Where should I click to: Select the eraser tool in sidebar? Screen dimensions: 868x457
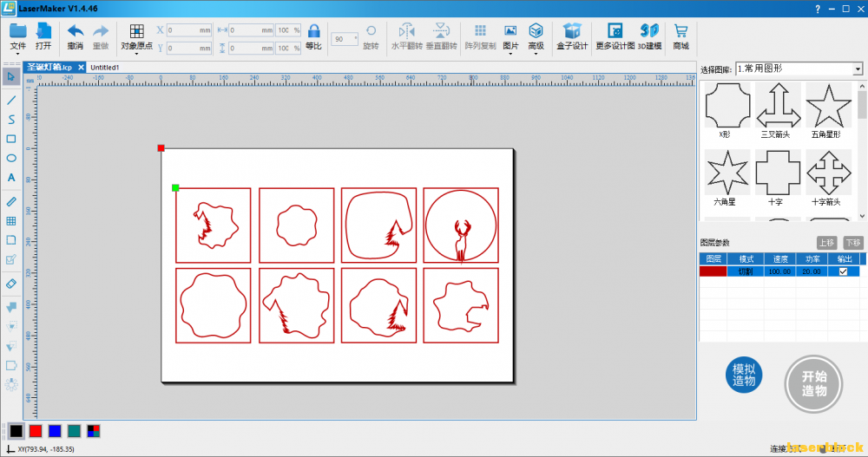coord(11,284)
